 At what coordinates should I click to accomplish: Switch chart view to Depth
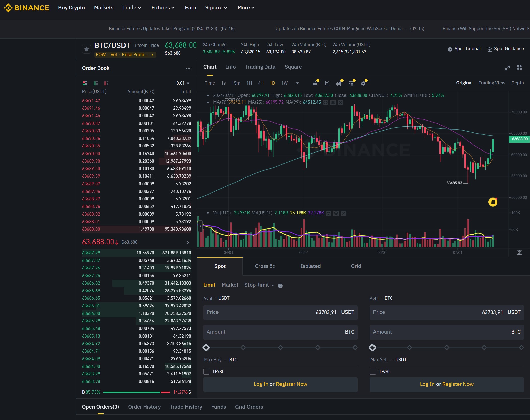(x=517, y=83)
